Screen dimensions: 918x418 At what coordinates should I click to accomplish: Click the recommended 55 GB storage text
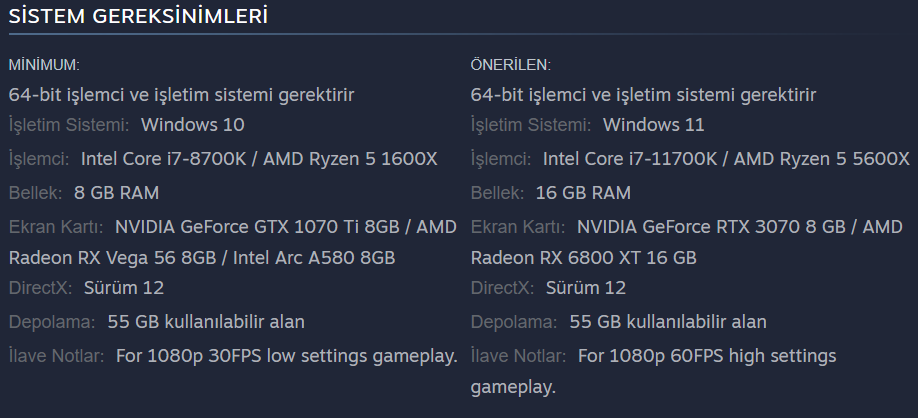click(x=668, y=321)
